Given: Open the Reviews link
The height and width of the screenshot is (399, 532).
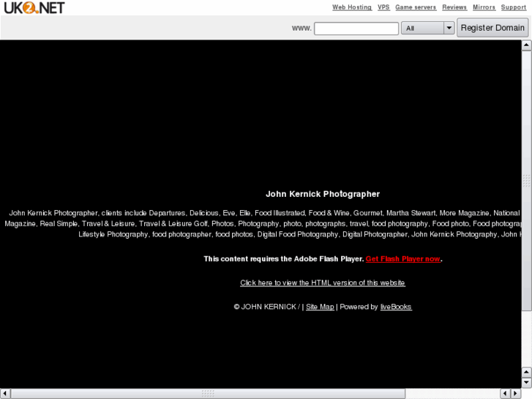Looking at the screenshot, I should click(x=454, y=7).
